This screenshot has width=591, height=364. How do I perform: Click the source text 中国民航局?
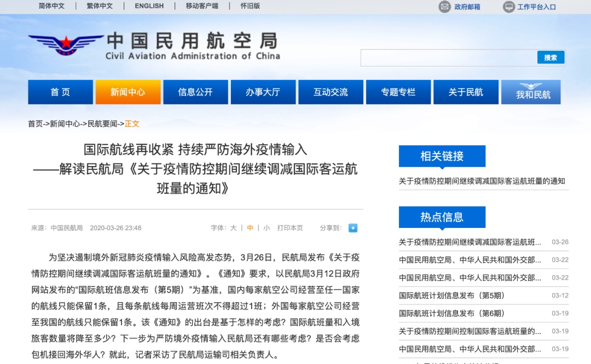[x=67, y=228]
